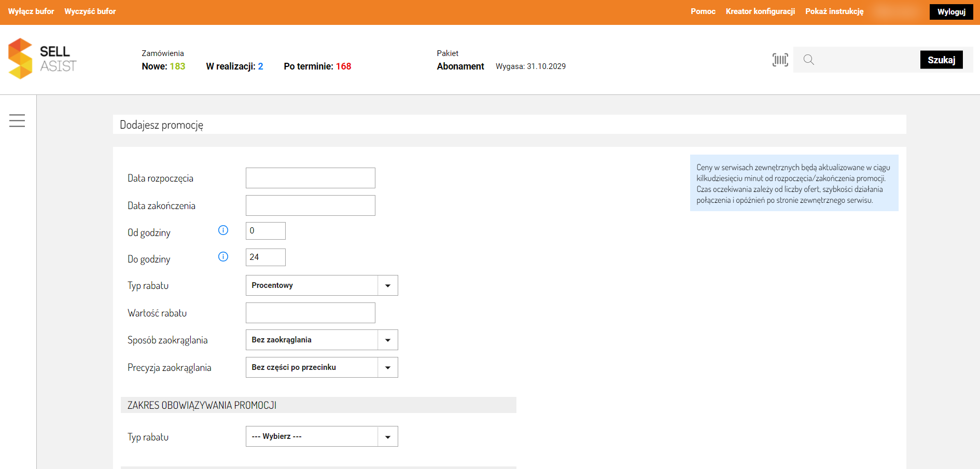Click Wyczyść bufor link
The image size is (980, 469).
[x=90, y=11]
